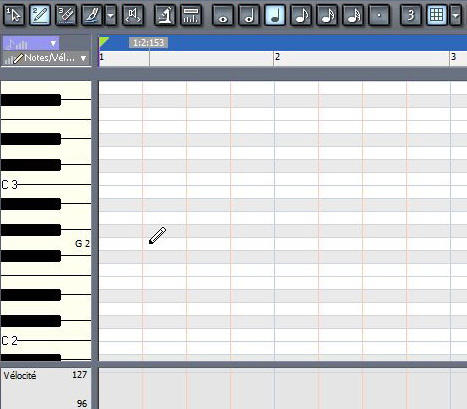467x409 pixels.
Task: Choose the Erase tool
Action: (66, 15)
